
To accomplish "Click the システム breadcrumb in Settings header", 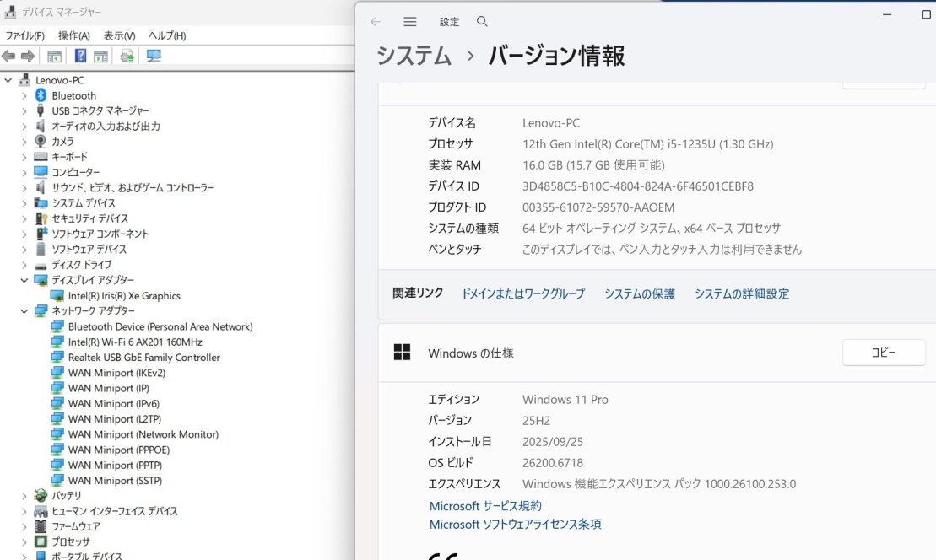I will (x=414, y=57).
